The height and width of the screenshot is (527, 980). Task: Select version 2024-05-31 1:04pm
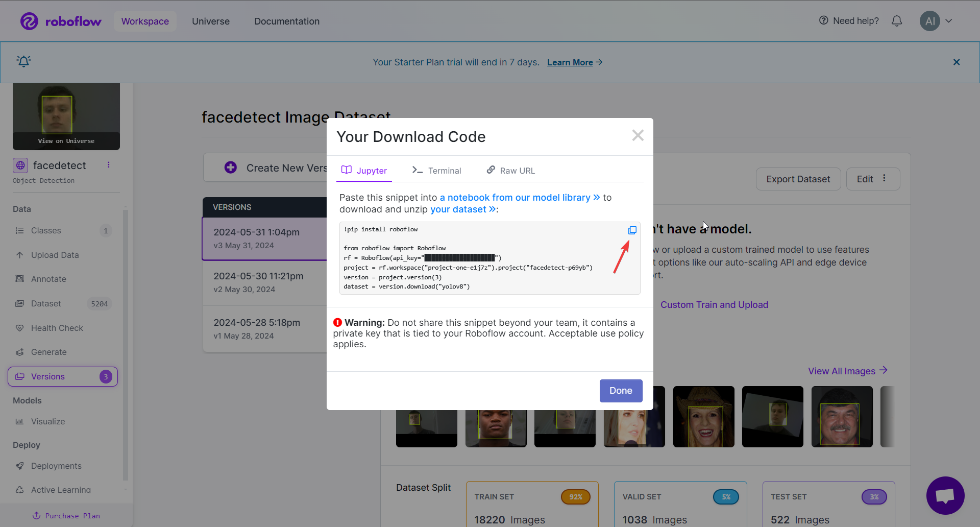tap(264, 238)
